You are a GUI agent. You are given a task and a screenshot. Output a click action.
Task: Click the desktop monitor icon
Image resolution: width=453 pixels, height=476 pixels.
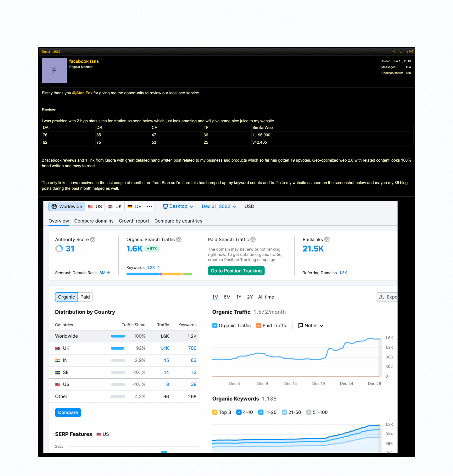(x=165, y=206)
